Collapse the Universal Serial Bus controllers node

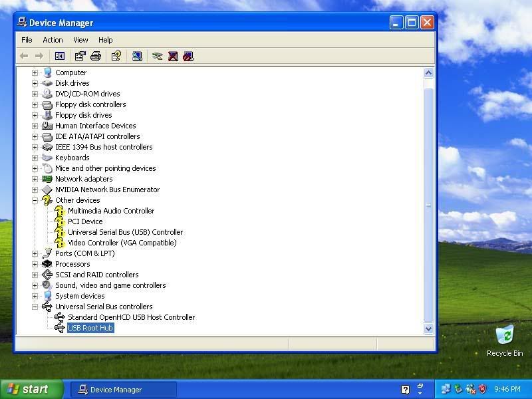coord(35,307)
